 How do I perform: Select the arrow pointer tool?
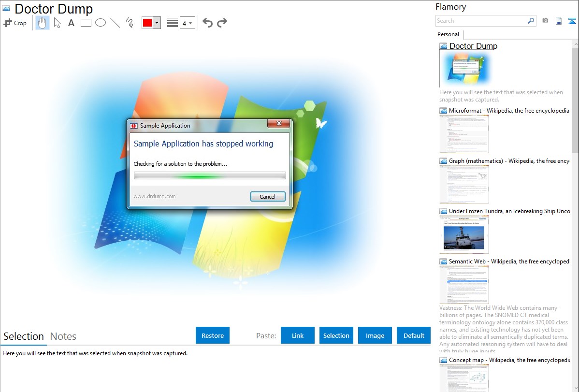tap(57, 23)
